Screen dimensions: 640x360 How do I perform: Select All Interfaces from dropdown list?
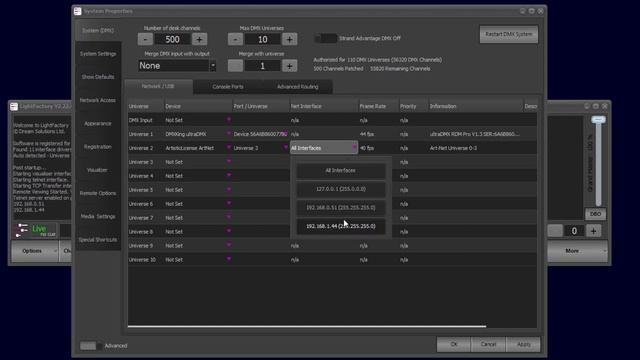point(340,171)
